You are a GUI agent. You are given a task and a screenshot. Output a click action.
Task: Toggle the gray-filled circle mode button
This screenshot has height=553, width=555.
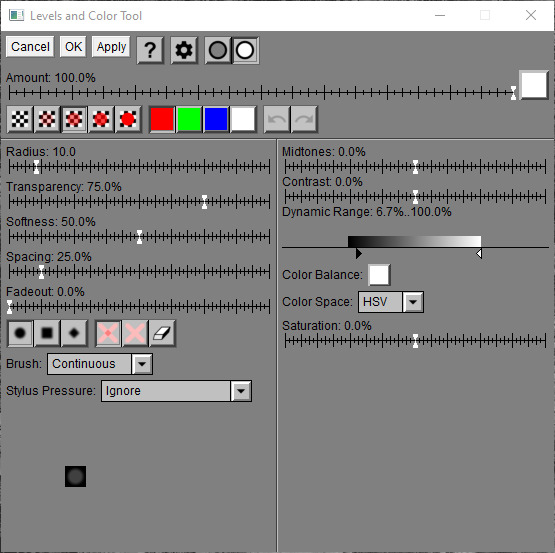click(x=218, y=50)
